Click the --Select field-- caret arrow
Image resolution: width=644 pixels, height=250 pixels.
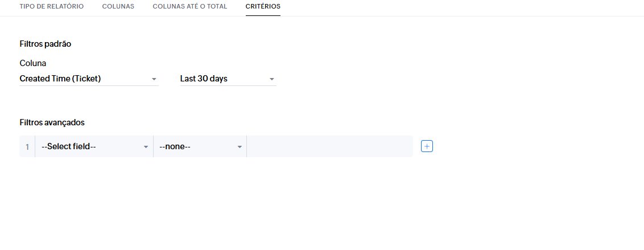[146, 147]
